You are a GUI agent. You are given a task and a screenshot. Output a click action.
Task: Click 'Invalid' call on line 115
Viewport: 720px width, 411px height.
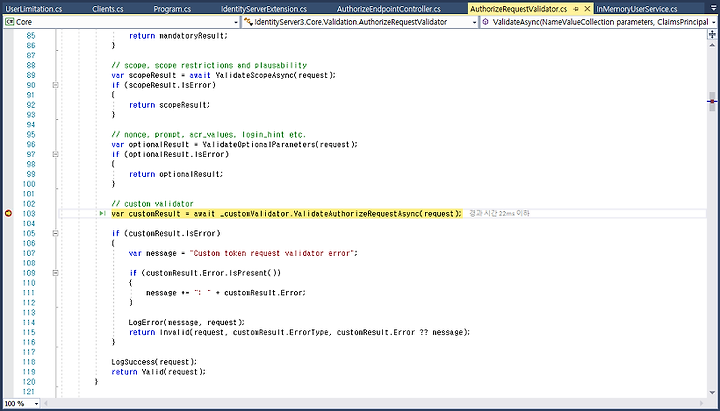(174, 332)
